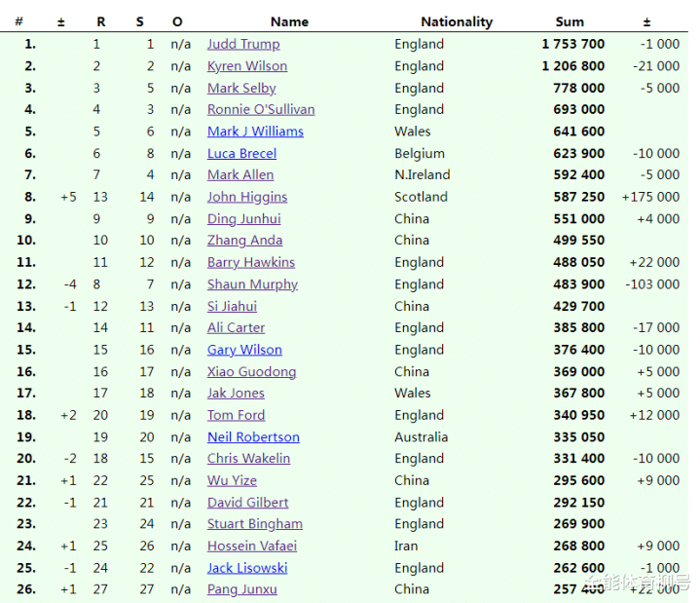Open Mark Selby's profile link
Screen dimensions: 700x603
(241, 88)
